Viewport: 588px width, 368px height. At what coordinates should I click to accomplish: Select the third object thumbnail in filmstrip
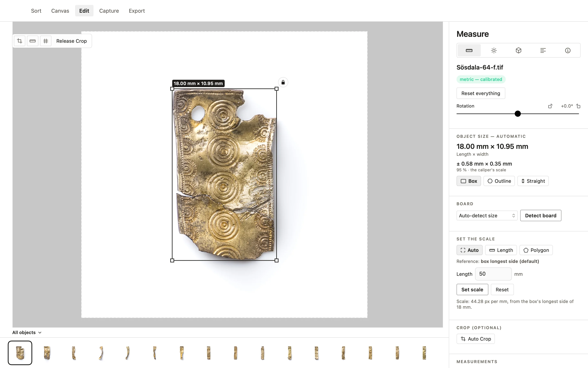coord(74,353)
